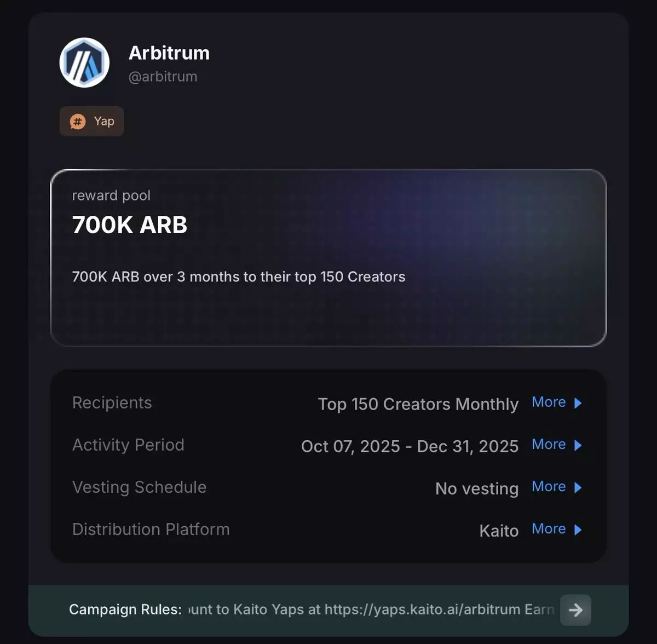Screen dimensions: 657x644
Task: Click the 700K ARB reward pool card
Action: tap(328, 258)
